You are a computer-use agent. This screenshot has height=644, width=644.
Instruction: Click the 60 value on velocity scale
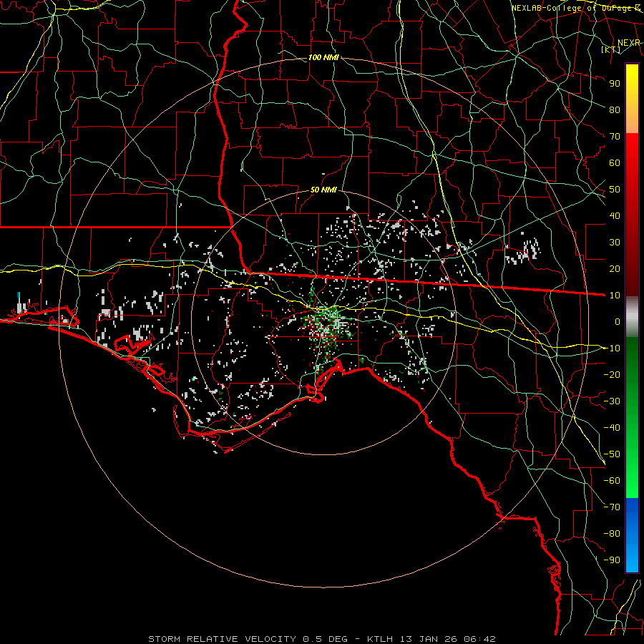[615, 162]
